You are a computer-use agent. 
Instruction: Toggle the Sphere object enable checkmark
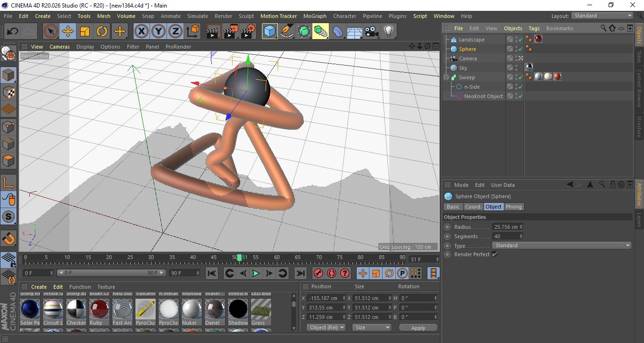click(520, 49)
